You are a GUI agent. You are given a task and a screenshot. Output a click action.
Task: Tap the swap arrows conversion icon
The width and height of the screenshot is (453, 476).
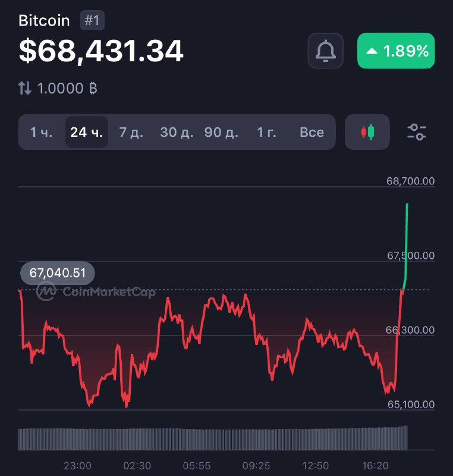tap(24, 89)
